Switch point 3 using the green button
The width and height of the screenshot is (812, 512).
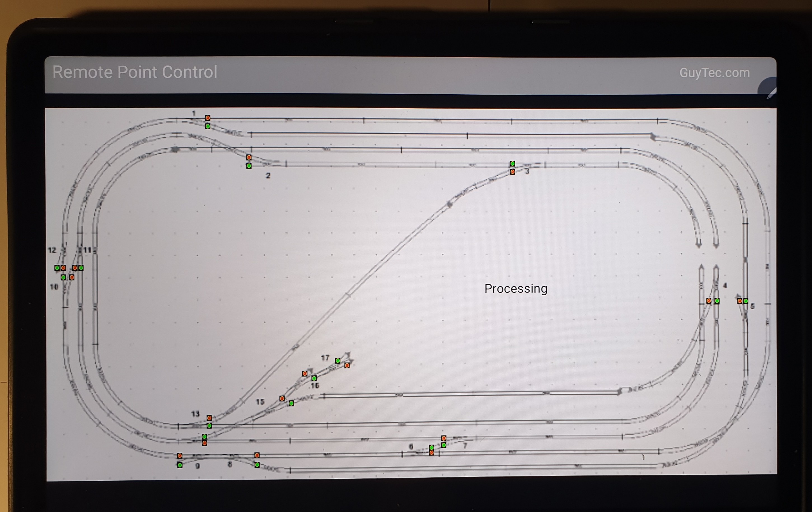(x=513, y=163)
